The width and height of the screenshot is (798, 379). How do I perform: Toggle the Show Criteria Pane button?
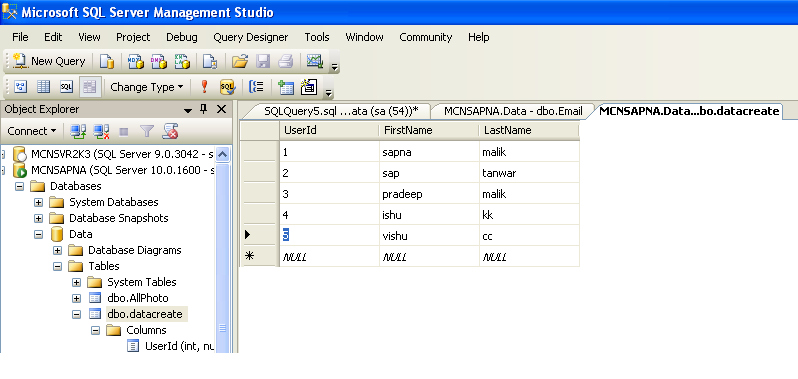point(43,87)
